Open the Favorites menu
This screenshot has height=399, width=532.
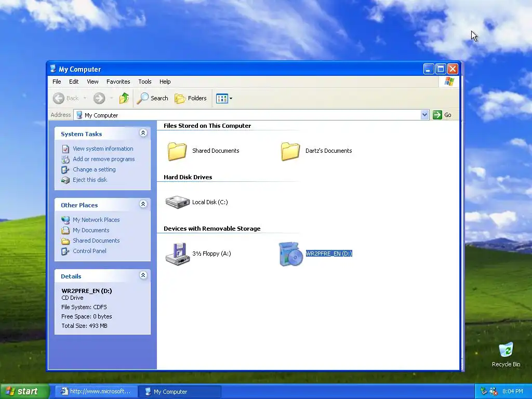tap(118, 82)
